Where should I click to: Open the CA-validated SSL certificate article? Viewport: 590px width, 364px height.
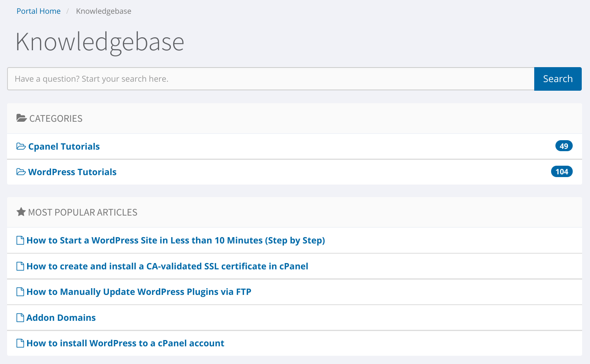click(167, 266)
